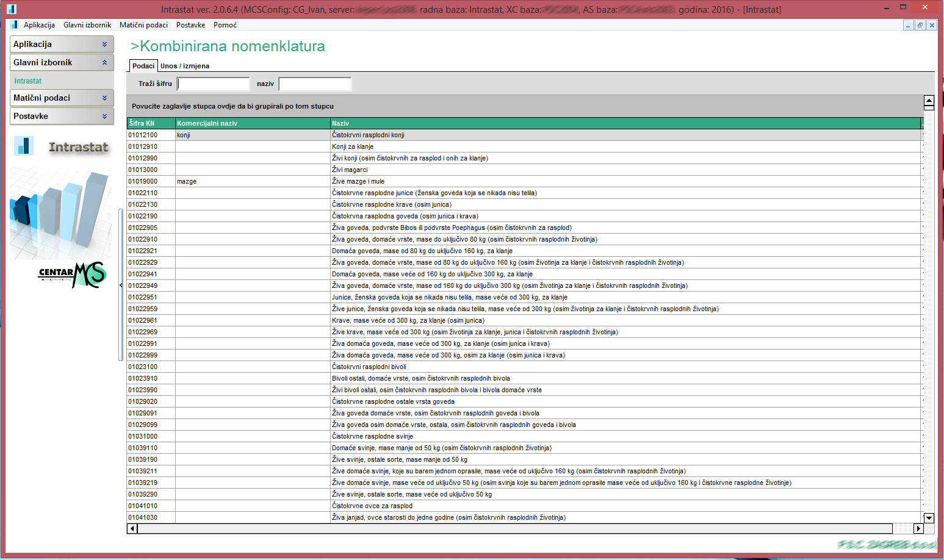Select row with code 01012100

[x=525, y=135]
